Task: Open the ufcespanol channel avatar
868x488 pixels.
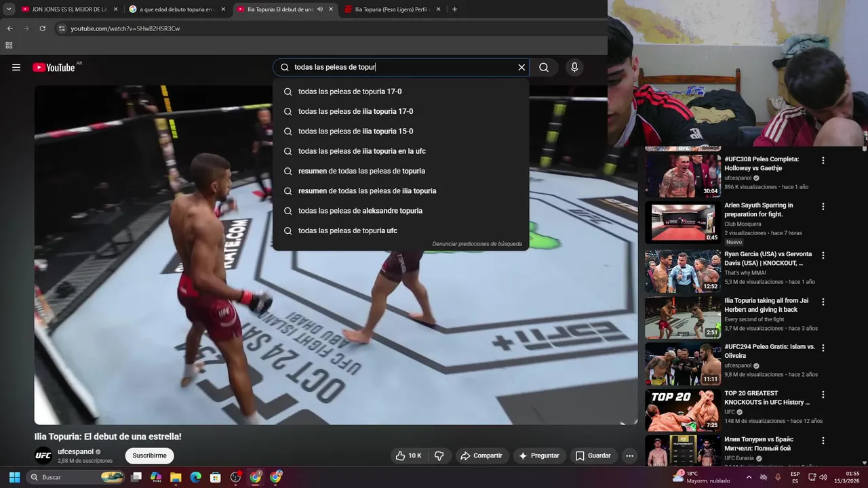Action: click(x=43, y=455)
